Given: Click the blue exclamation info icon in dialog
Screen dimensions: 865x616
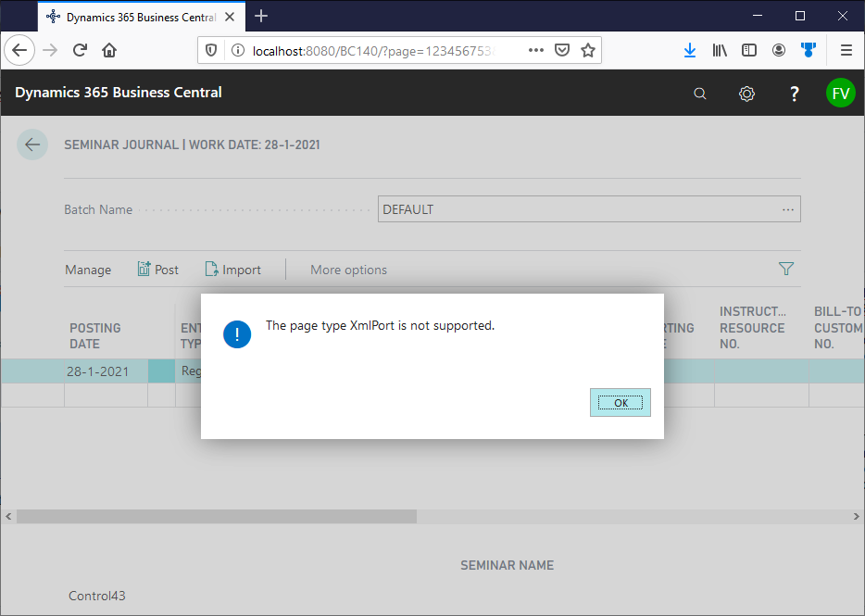Looking at the screenshot, I should [x=237, y=334].
